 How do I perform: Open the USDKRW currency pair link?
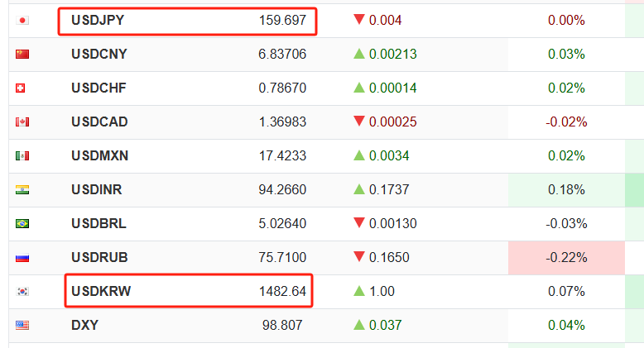click(101, 291)
